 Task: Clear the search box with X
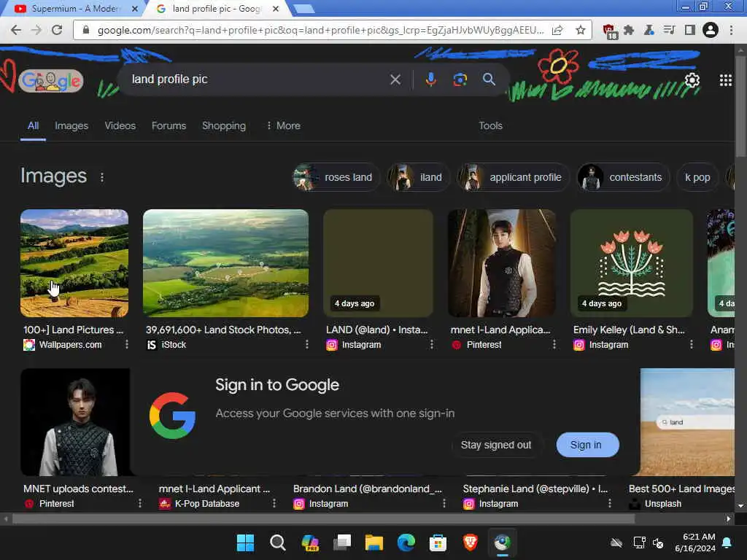tap(395, 79)
